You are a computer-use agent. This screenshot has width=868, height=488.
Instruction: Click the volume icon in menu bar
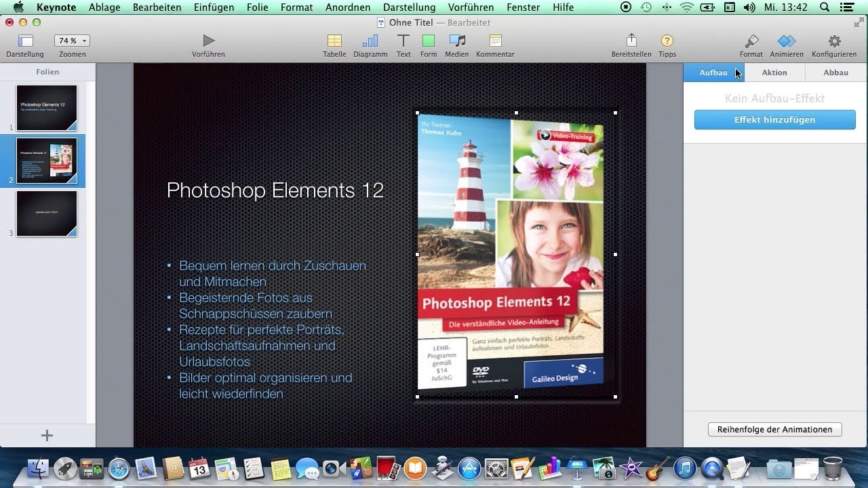(749, 7)
